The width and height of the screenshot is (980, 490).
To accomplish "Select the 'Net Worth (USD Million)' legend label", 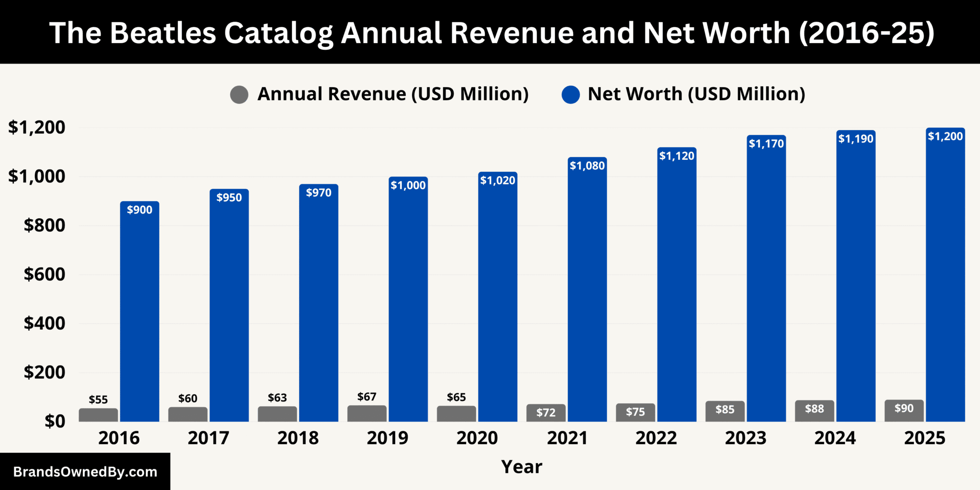I will [696, 94].
